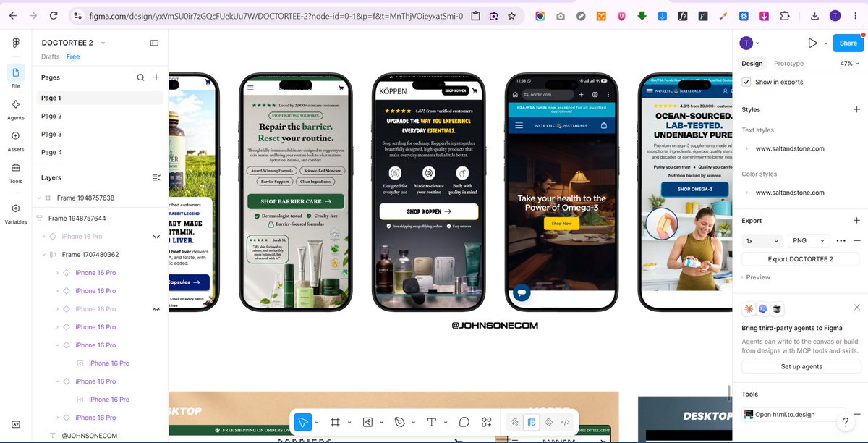The width and height of the screenshot is (868, 443).
Task: Add a style with Styles plus icon
Action: [x=857, y=110]
